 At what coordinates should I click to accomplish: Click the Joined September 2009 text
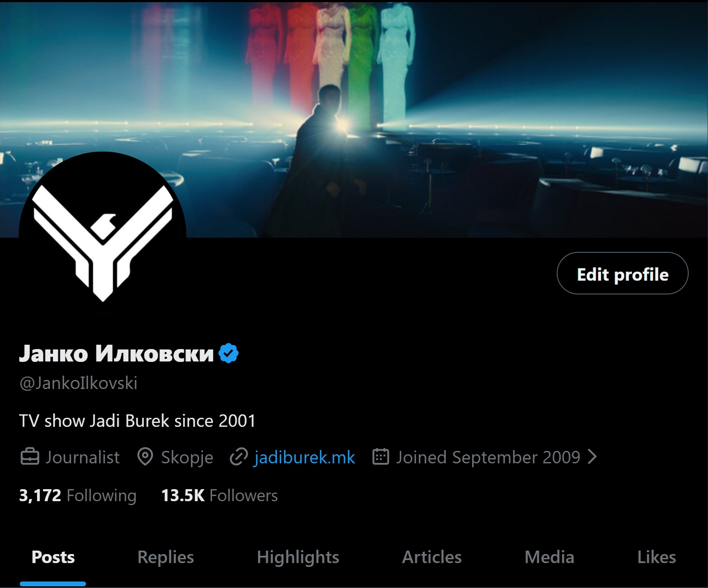coord(488,457)
